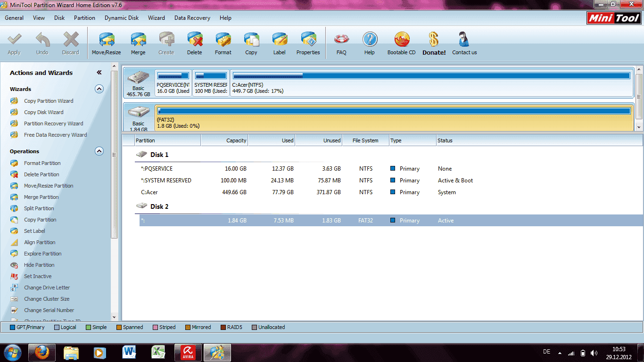Image resolution: width=644 pixels, height=362 pixels.
Task: Open the Windows Start menu
Action: [12, 352]
